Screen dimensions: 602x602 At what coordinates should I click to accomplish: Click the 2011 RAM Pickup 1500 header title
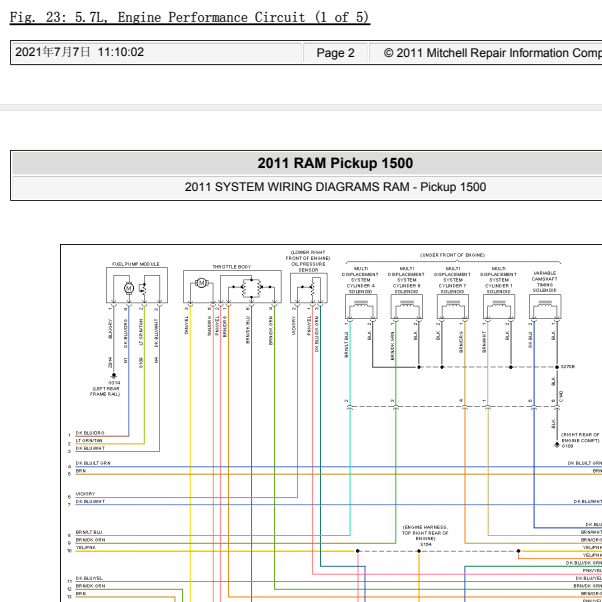tap(335, 163)
